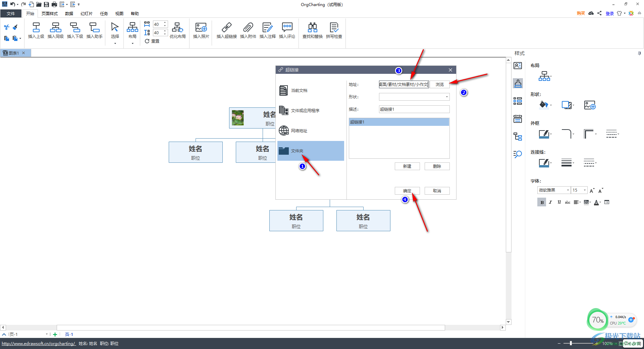The width and height of the screenshot is (644, 349).
Task: Confirm the hyperlink dialog with OK button
Action: pos(407,191)
